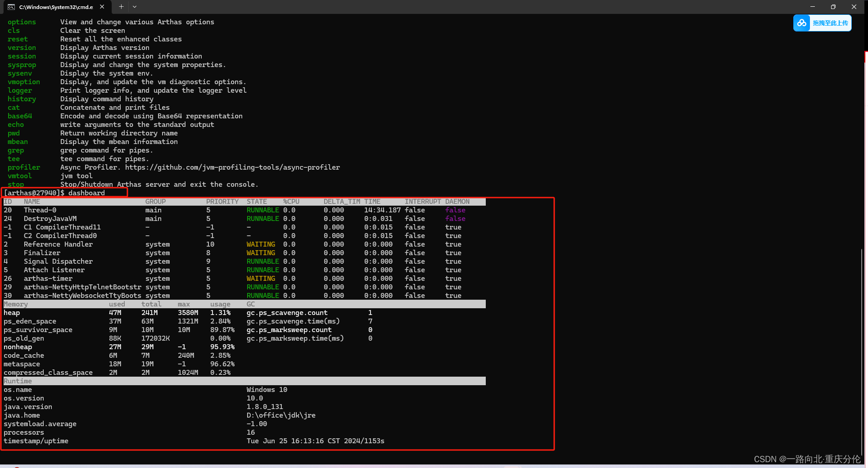The width and height of the screenshot is (868, 468).
Task: Click the STATE column header
Action: pyautogui.click(x=257, y=202)
